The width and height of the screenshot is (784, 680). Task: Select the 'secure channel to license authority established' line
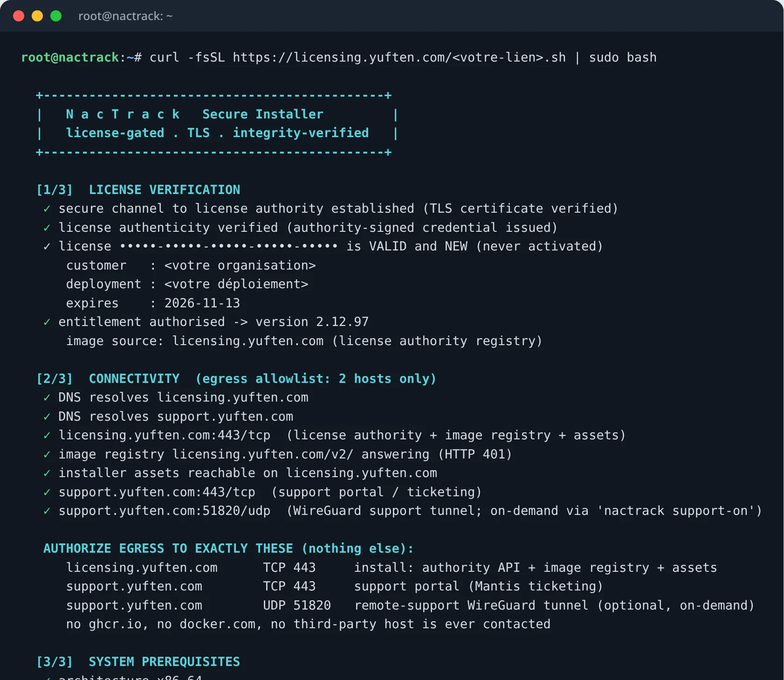pyautogui.click(x=330, y=208)
